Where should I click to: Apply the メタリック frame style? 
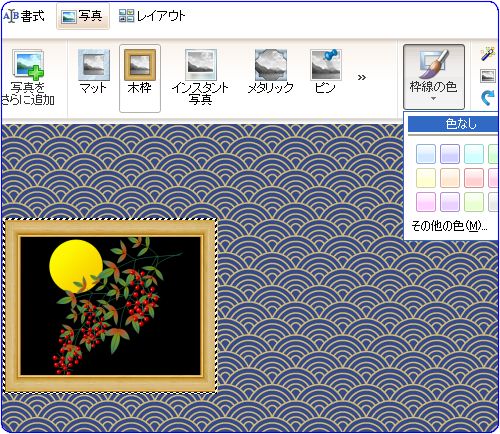tap(271, 71)
